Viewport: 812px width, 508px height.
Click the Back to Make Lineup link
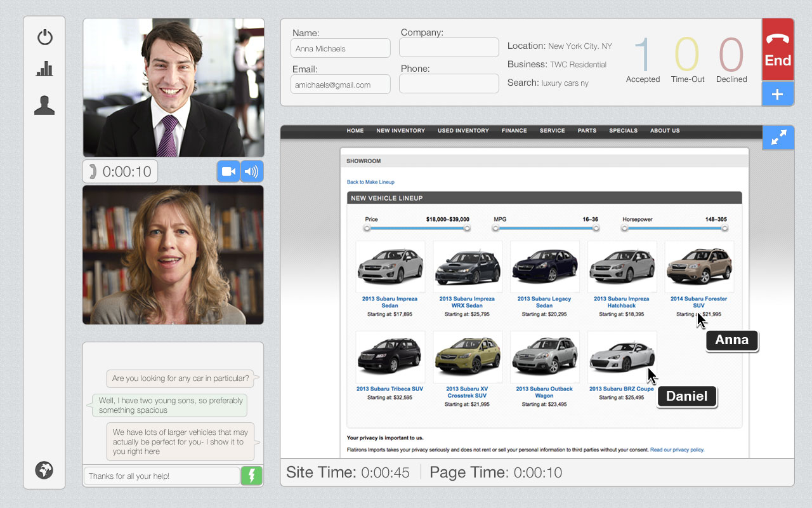[370, 182]
